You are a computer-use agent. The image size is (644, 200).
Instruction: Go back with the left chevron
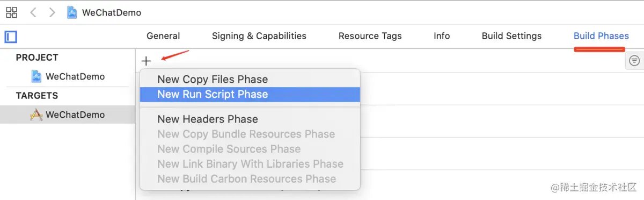pyautogui.click(x=33, y=12)
